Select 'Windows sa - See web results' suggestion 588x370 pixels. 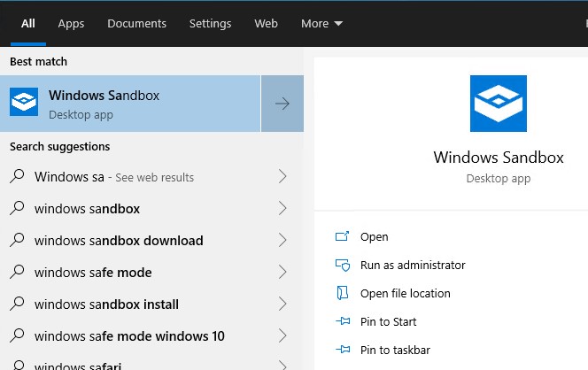151,176
